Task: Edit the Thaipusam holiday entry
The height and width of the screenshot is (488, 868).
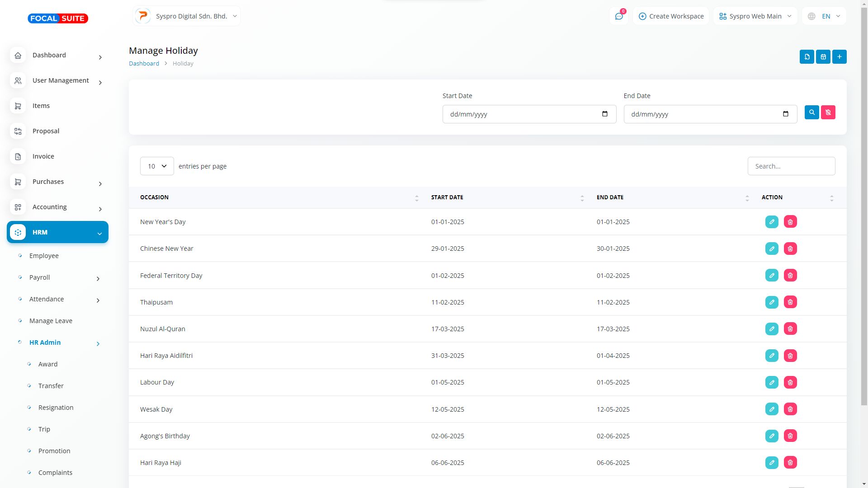Action: (x=771, y=302)
